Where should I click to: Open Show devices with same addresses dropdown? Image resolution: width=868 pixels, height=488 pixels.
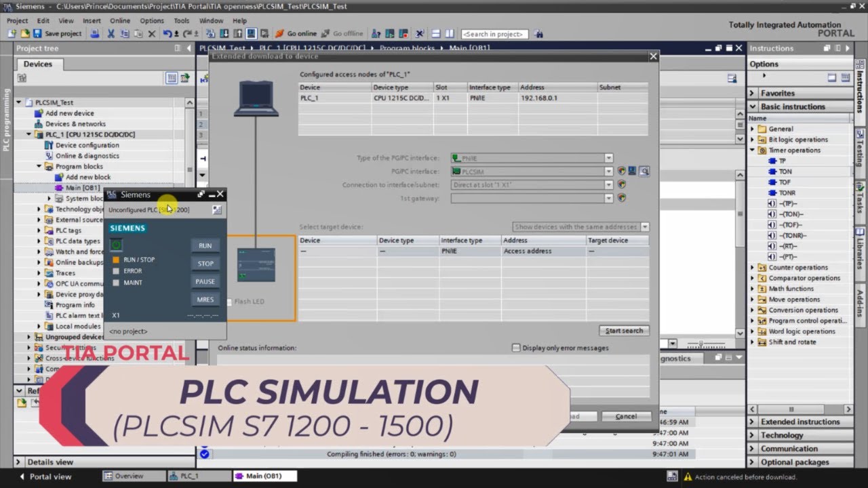point(644,227)
